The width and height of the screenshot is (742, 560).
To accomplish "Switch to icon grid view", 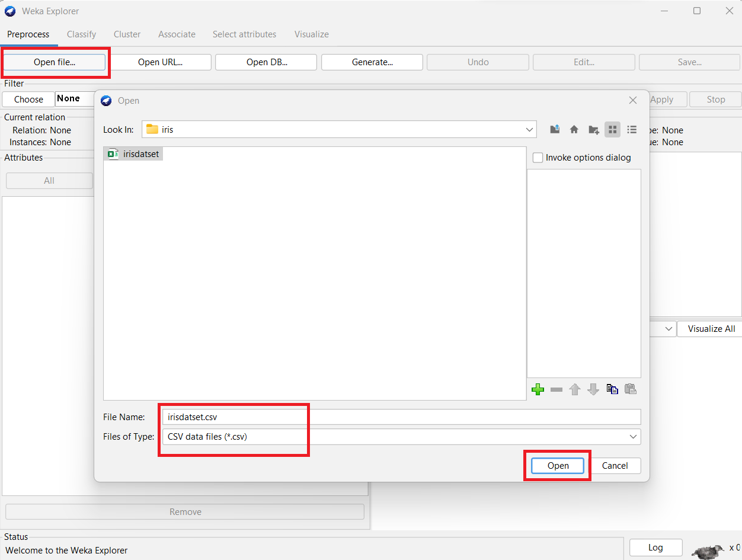I will (x=613, y=129).
